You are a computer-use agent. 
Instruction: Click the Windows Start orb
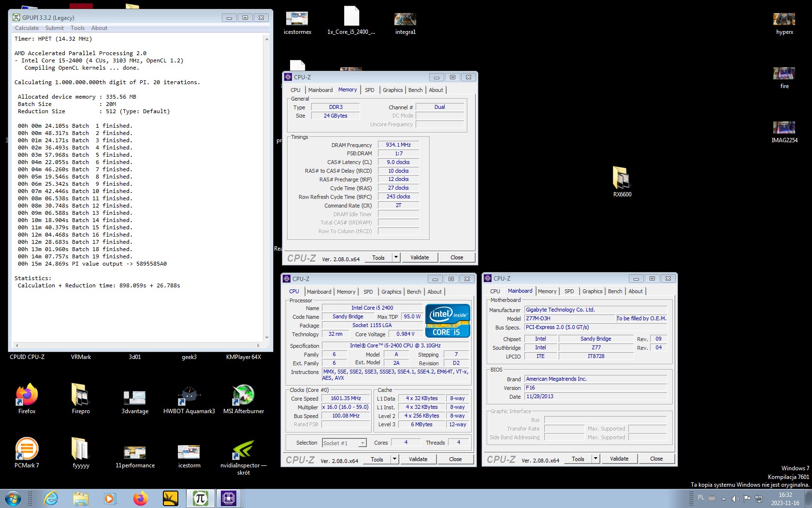(x=13, y=498)
